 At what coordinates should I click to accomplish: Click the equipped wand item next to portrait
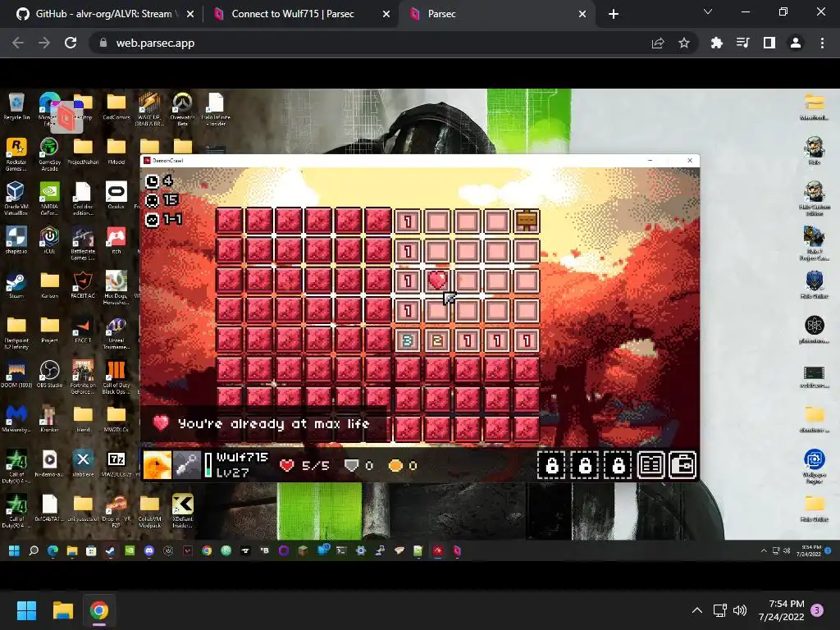point(186,464)
